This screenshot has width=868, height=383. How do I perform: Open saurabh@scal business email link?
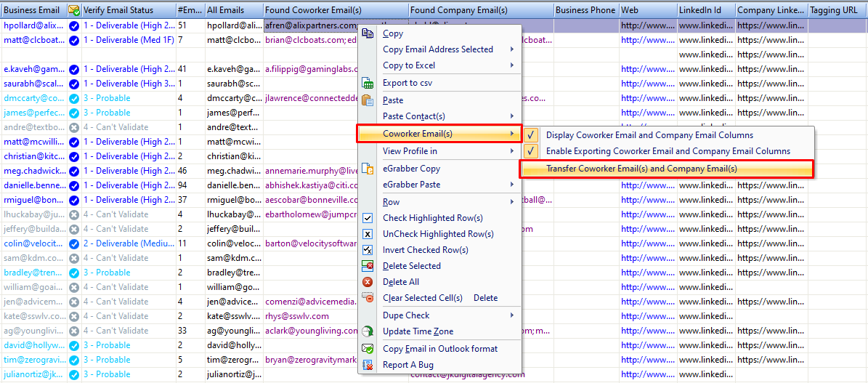33,84
